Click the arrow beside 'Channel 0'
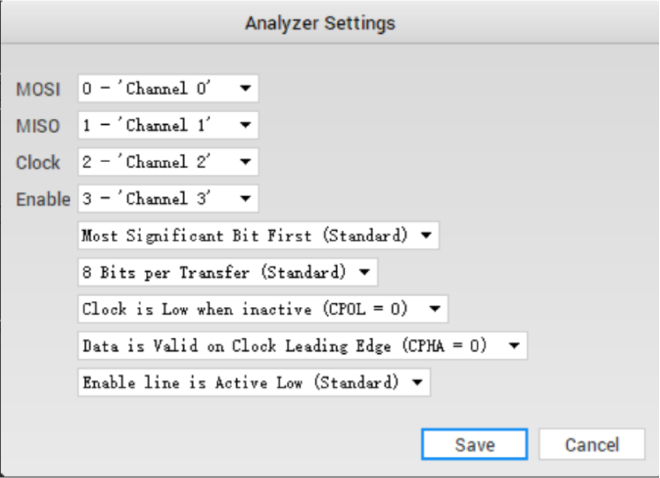The height and width of the screenshot is (478, 660). point(245,88)
